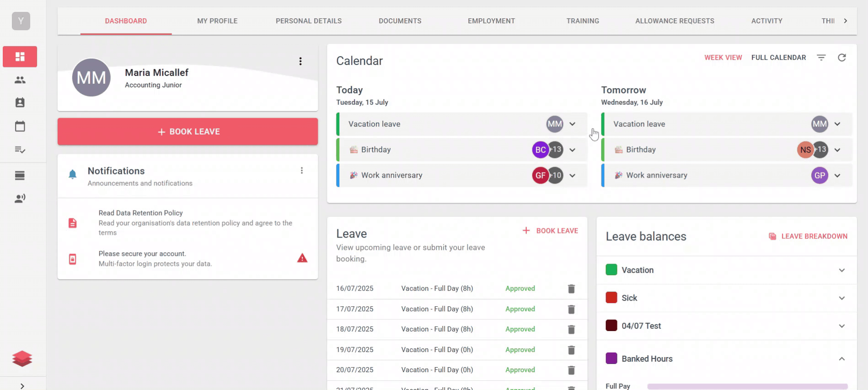
Task: Delete leave on 19/07/2025
Action: point(571,350)
